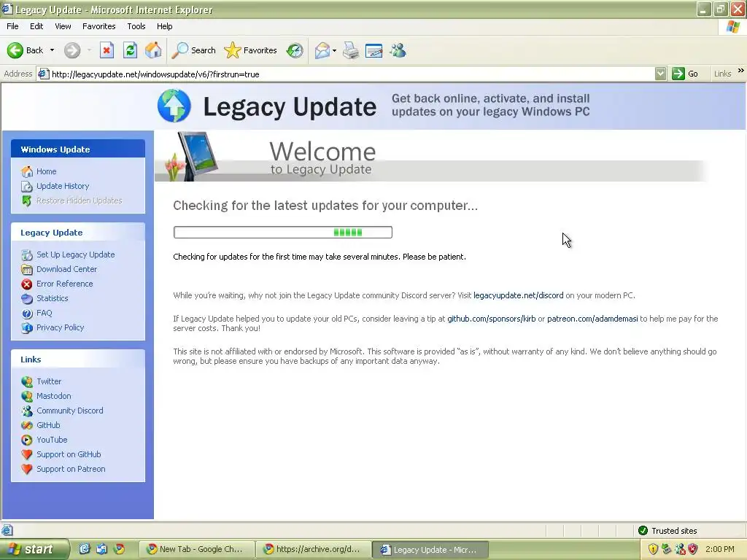Viewport: 747px width, 560px height.
Task: Click the YouTube media player icon
Action: point(27,440)
